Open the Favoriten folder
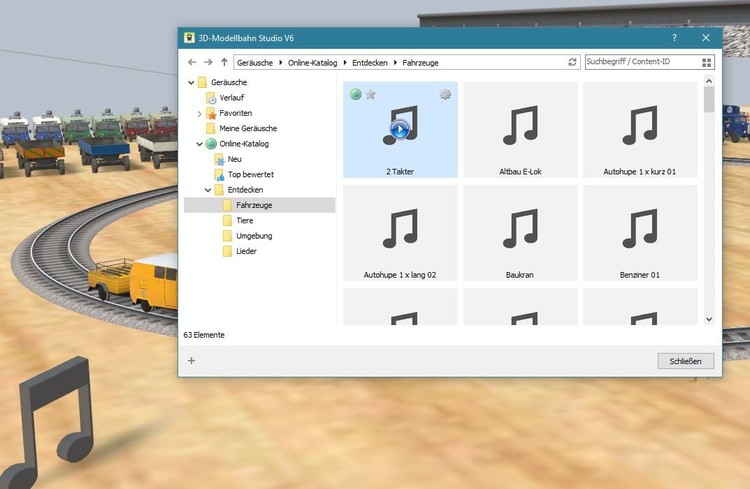 [x=229, y=113]
